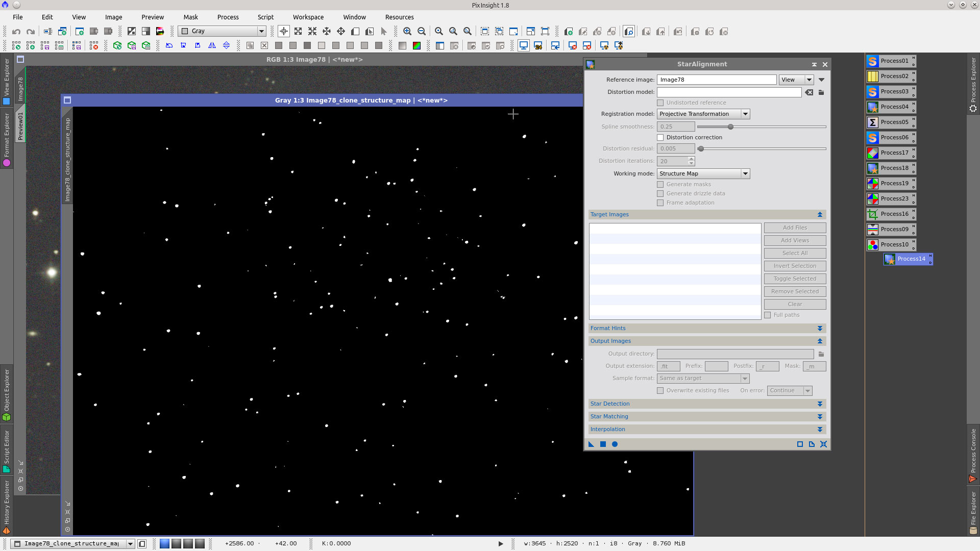Enable the Distortion correction checkbox

660,138
